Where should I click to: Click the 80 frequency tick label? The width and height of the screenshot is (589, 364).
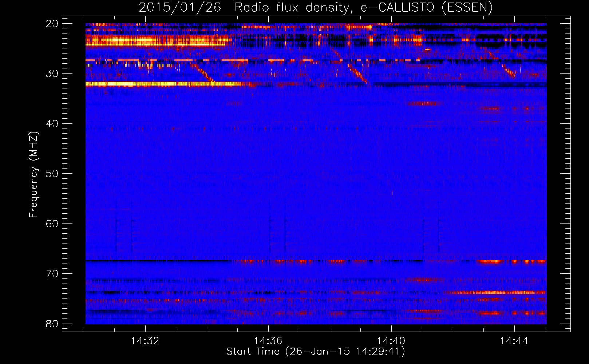[x=52, y=324]
